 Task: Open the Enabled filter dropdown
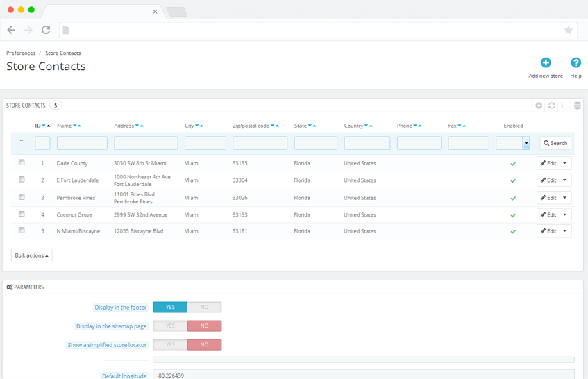pyautogui.click(x=512, y=143)
